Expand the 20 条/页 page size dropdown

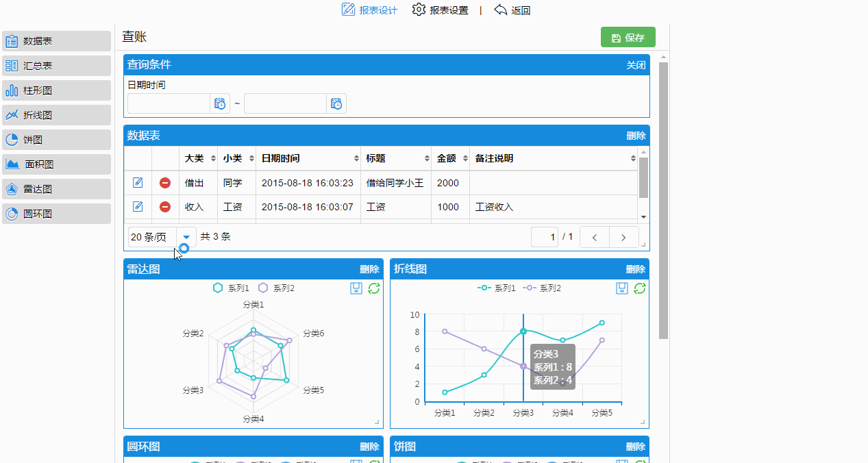coord(186,237)
